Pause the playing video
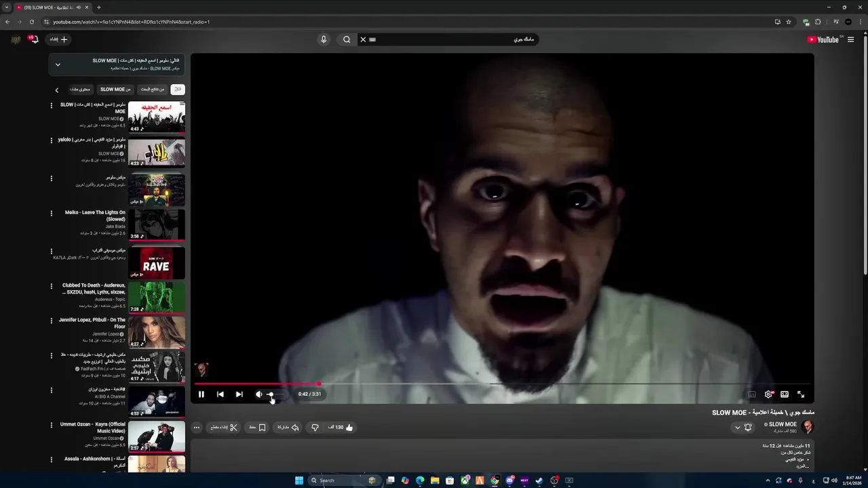The width and height of the screenshot is (868, 488). [201, 394]
